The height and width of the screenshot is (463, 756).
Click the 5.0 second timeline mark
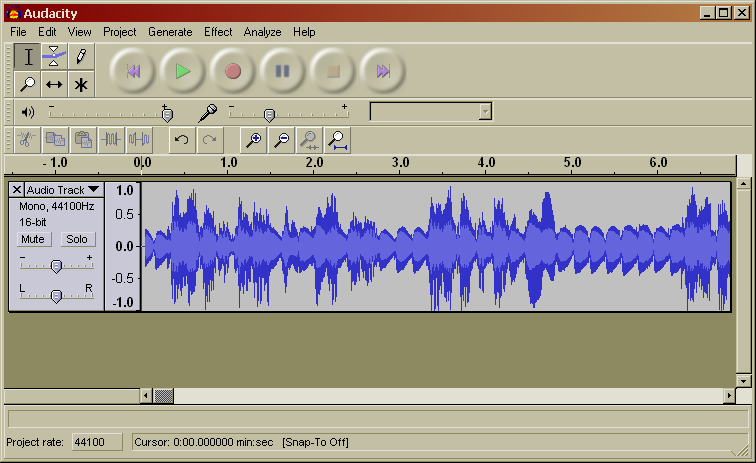tap(572, 163)
